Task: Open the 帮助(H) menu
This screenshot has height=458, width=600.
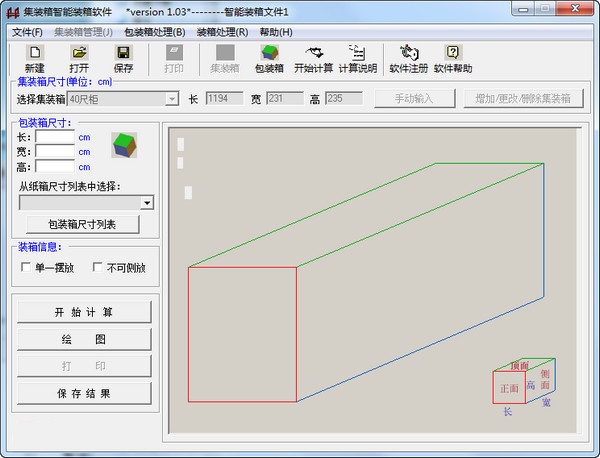Action: pos(276,32)
